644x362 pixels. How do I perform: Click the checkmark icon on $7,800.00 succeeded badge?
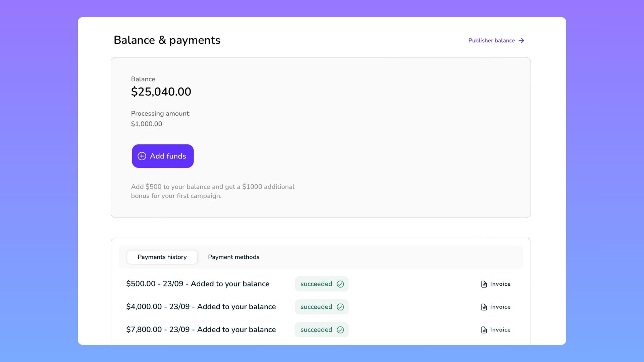coord(340,330)
